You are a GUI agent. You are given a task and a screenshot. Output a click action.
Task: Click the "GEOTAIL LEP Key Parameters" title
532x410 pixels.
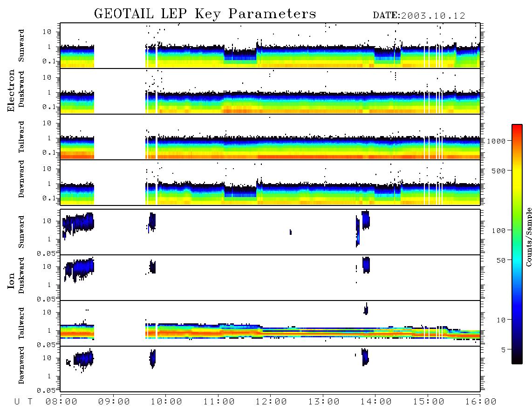(x=205, y=14)
